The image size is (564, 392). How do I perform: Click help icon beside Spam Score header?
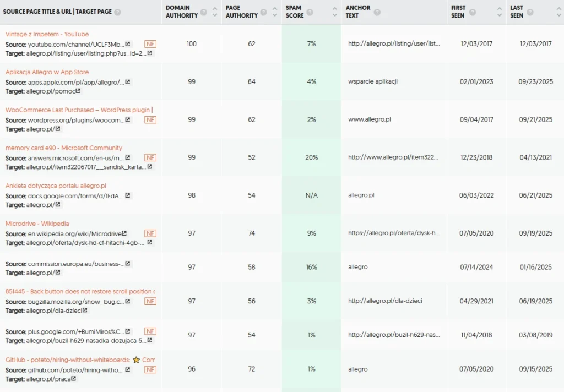coord(310,12)
